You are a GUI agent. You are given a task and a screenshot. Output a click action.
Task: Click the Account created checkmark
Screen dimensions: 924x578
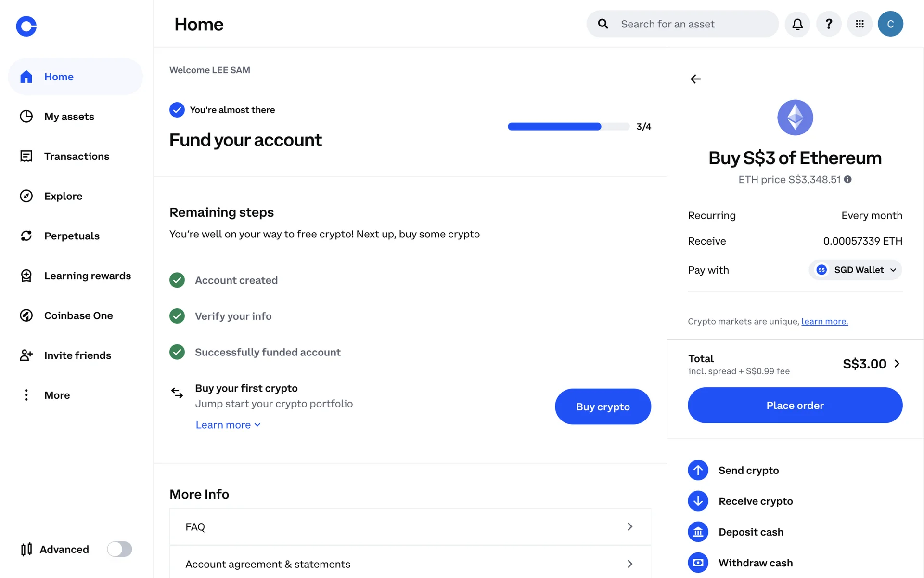177,280
